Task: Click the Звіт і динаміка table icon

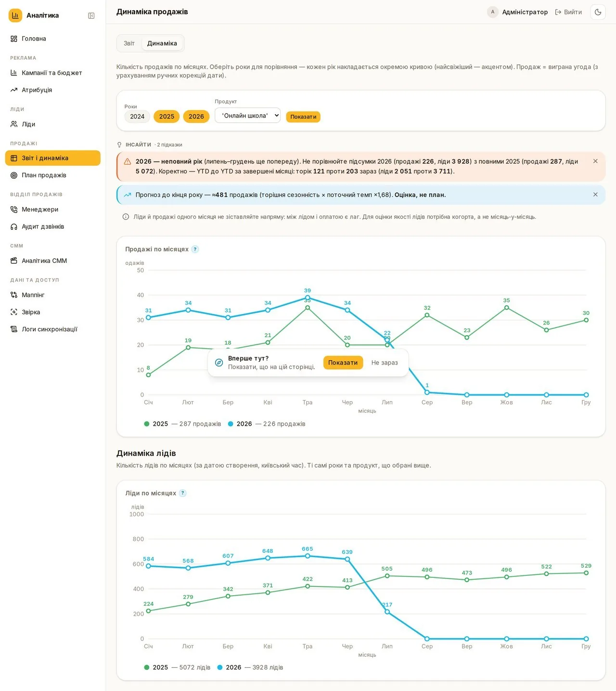Action: click(14, 158)
